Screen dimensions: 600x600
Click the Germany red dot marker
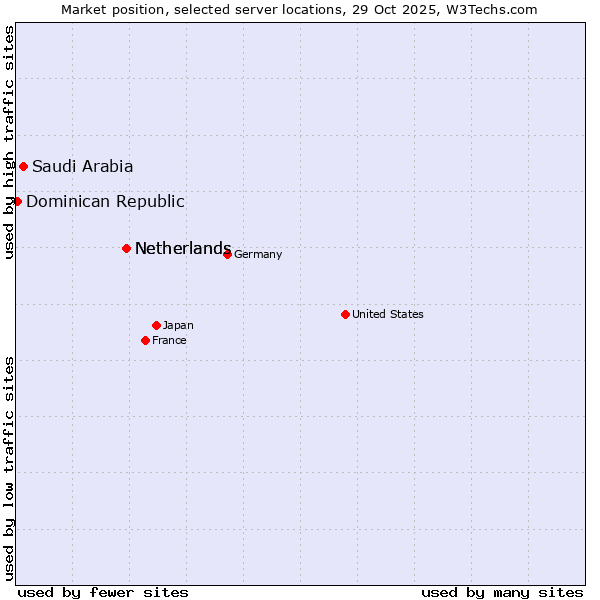(227, 254)
